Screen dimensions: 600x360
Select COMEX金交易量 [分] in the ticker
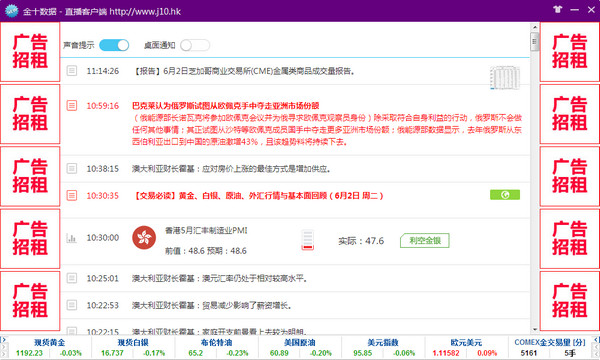[550, 342]
